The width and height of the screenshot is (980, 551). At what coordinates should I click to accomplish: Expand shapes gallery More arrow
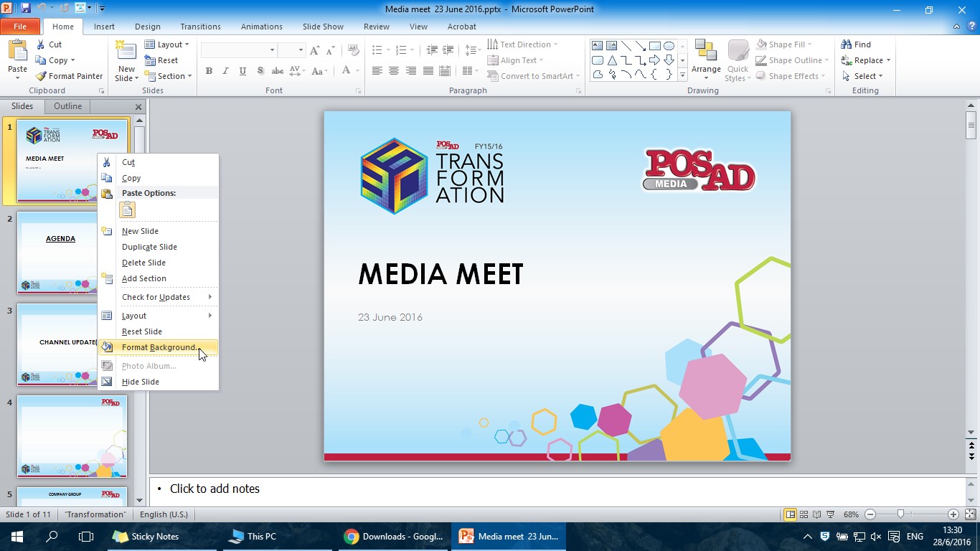682,75
